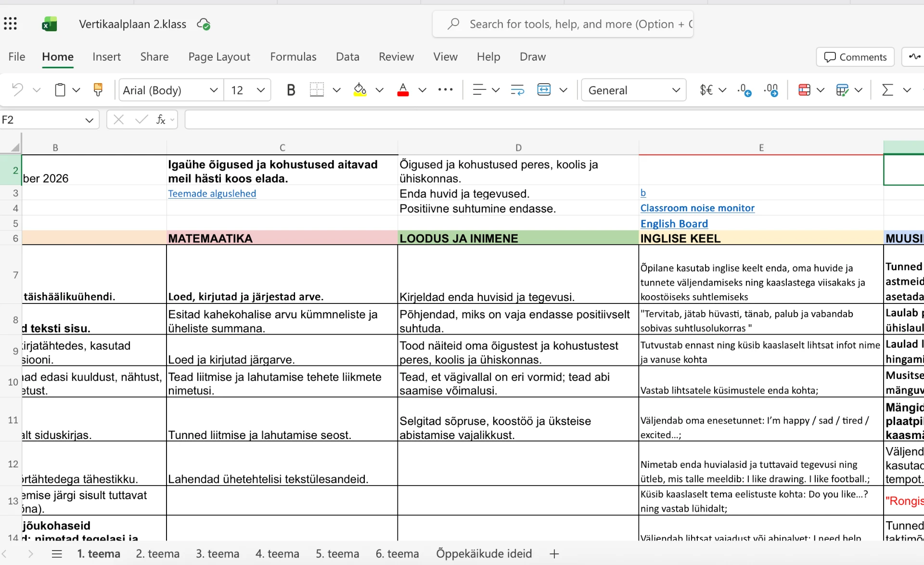Show the all sheets list
This screenshot has width=924, height=565.
tap(57, 553)
